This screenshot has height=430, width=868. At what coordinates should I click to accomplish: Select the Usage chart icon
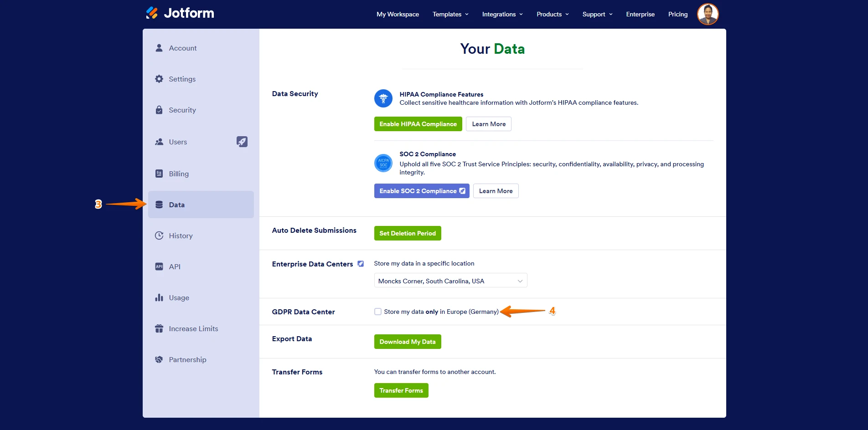(159, 297)
